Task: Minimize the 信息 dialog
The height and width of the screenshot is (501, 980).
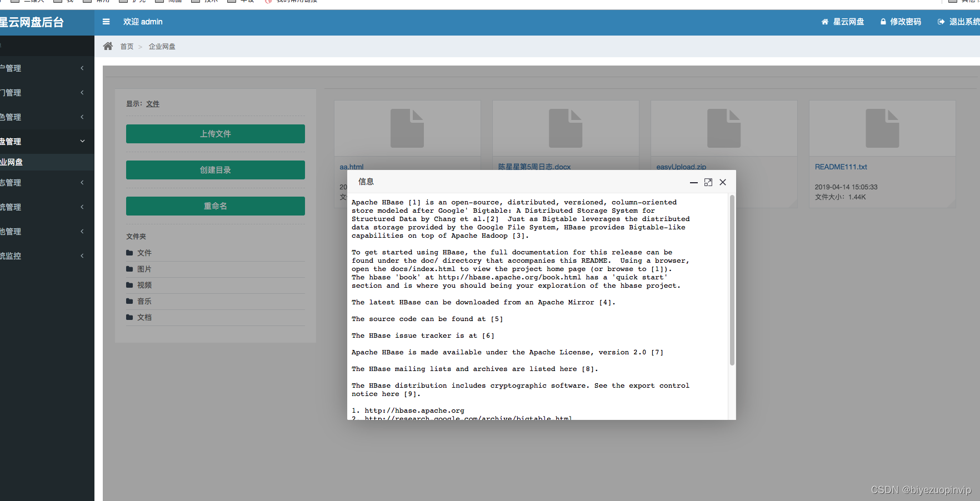Action: (x=694, y=182)
